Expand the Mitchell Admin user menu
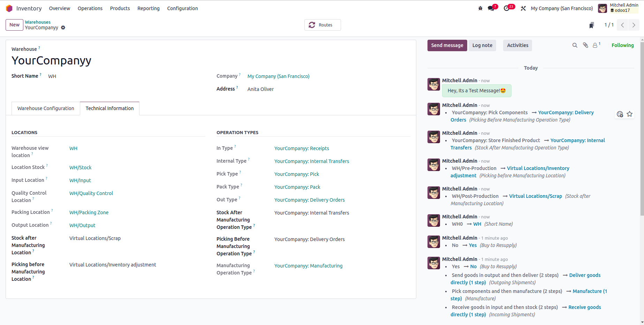The height and width of the screenshot is (325, 644). pos(618,8)
